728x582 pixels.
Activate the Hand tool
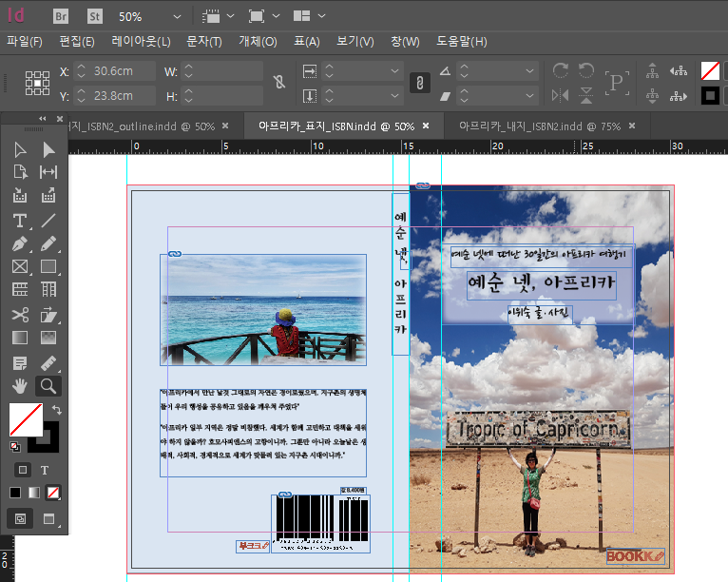20,385
